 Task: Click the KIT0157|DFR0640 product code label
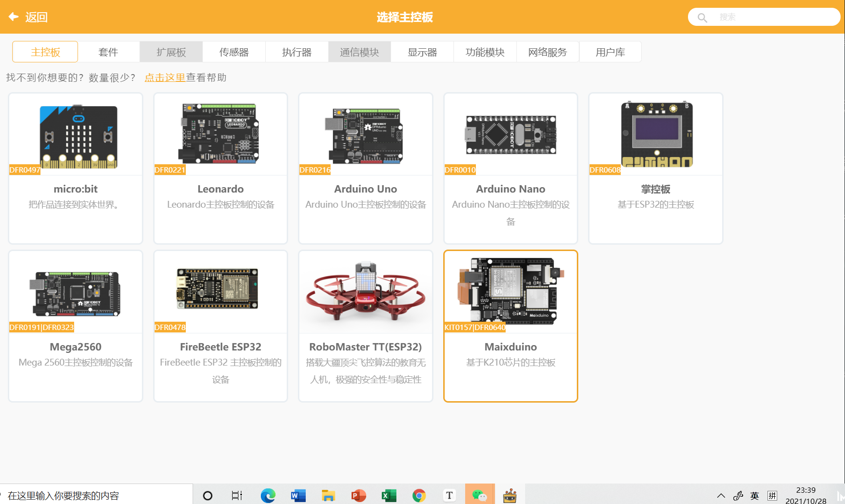click(x=475, y=328)
